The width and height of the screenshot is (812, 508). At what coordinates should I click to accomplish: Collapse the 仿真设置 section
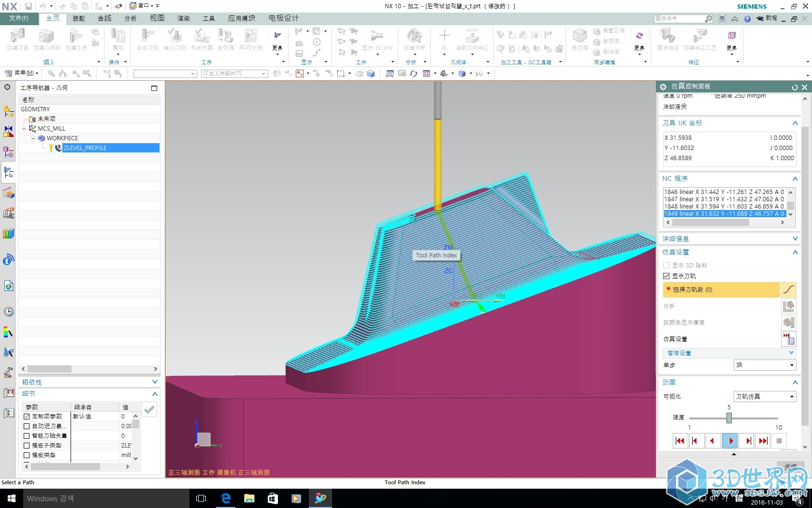coord(795,252)
